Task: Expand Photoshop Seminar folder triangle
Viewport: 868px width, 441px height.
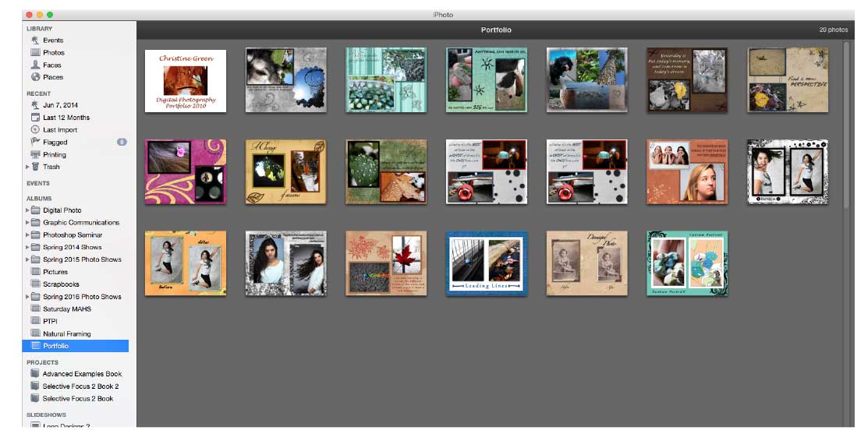Action: coord(27,235)
